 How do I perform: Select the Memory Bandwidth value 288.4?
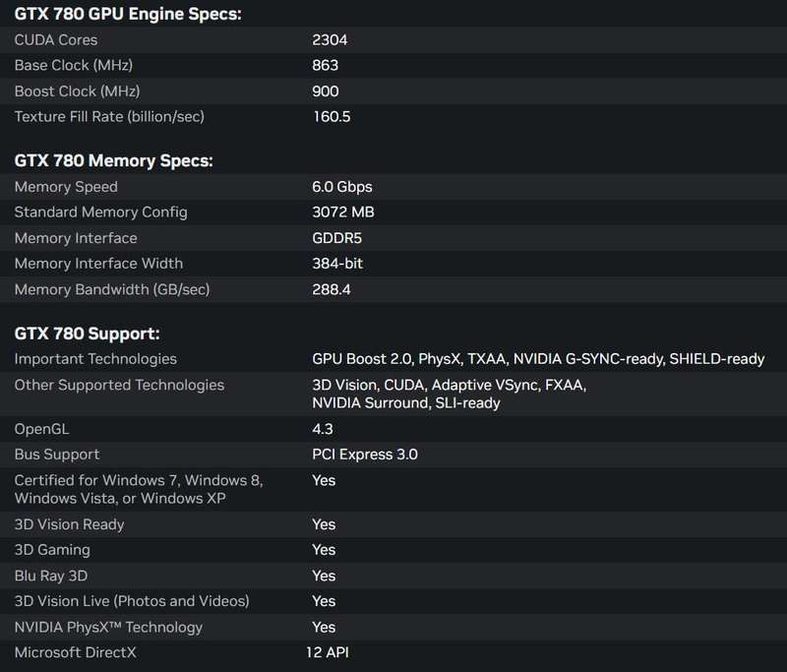332,289
